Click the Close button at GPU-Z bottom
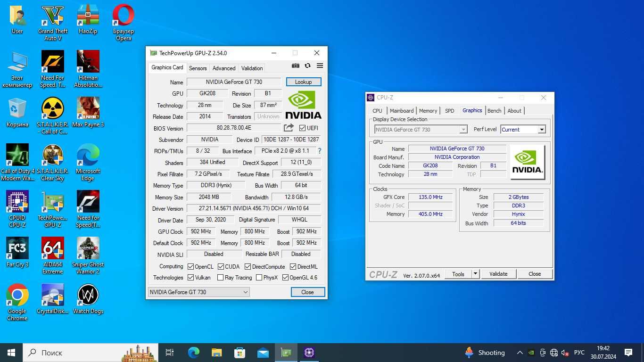The width and height of the screenshot is (644, 362). pyautogui.click(x=307, y=292)
